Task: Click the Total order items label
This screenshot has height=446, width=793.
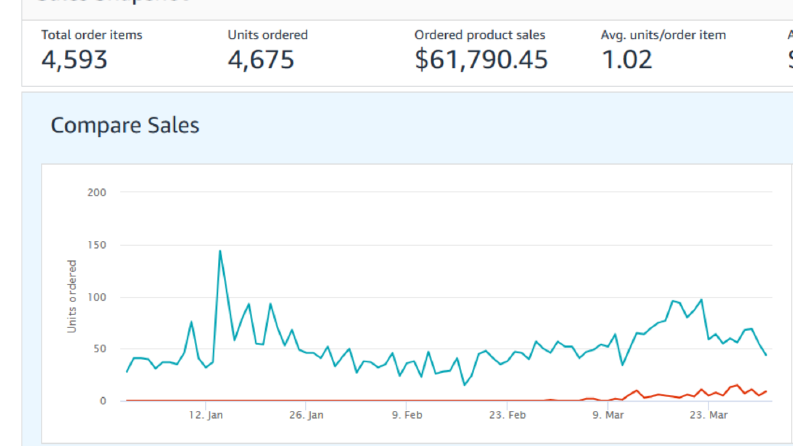Action: click(x=92, y=35)
